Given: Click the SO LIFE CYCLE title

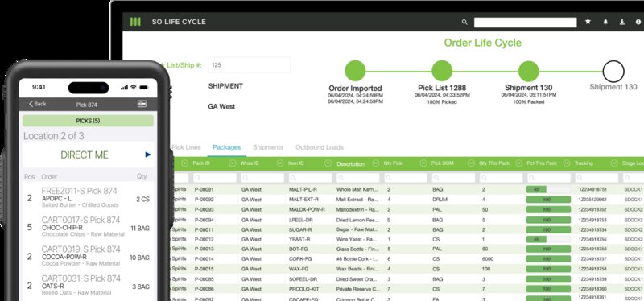Looking at the screenshot, I should pos(179,22).
